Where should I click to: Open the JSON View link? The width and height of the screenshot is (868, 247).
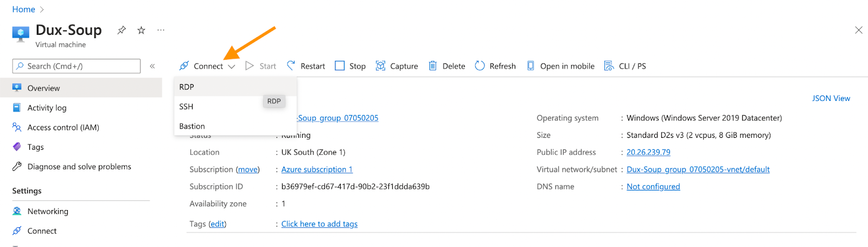point(831,98)
